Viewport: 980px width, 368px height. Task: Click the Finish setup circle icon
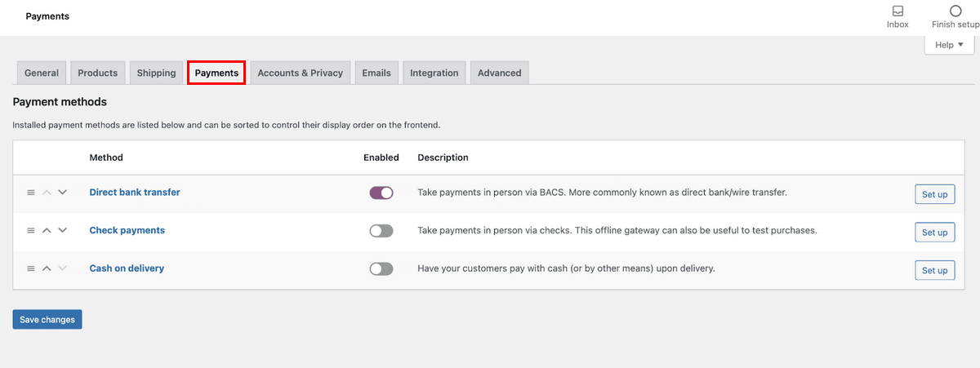point(955,11)
